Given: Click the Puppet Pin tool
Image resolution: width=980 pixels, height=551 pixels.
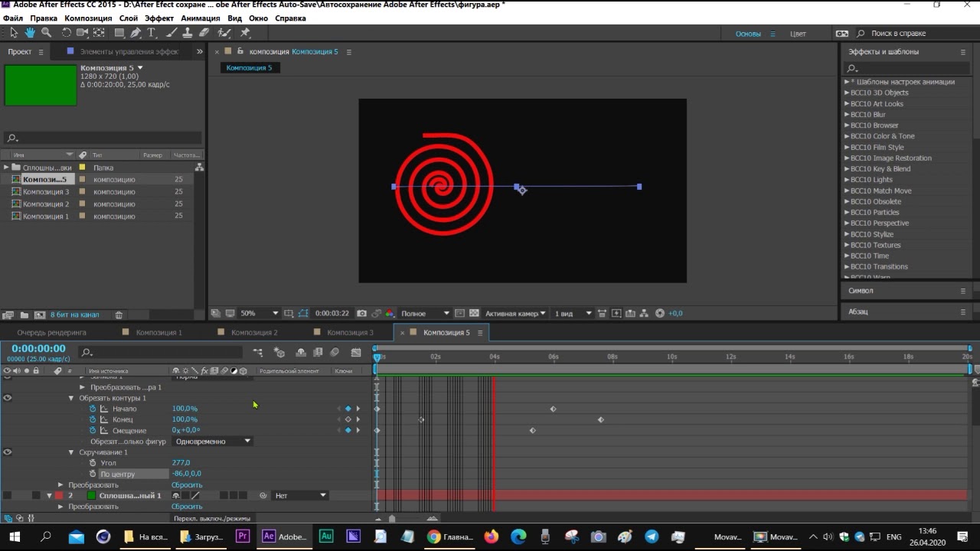Looking at the screenshot, I should click(245, 33).
